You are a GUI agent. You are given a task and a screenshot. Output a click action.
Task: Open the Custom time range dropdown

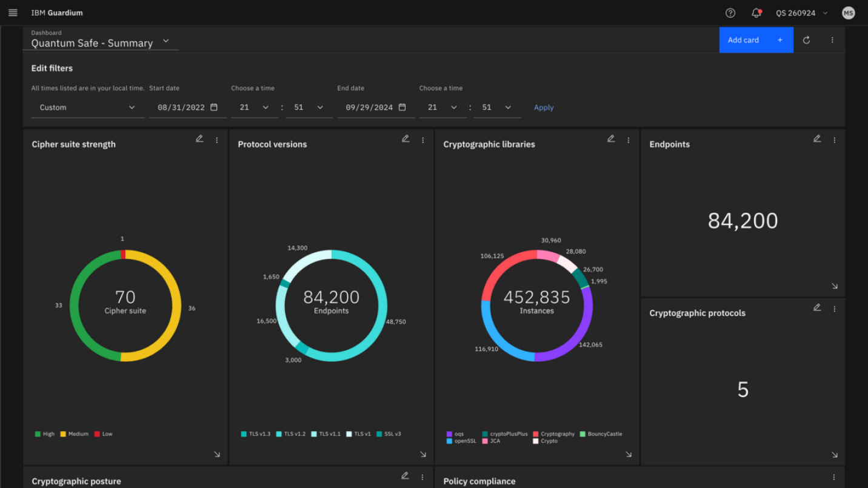[88, 107]
